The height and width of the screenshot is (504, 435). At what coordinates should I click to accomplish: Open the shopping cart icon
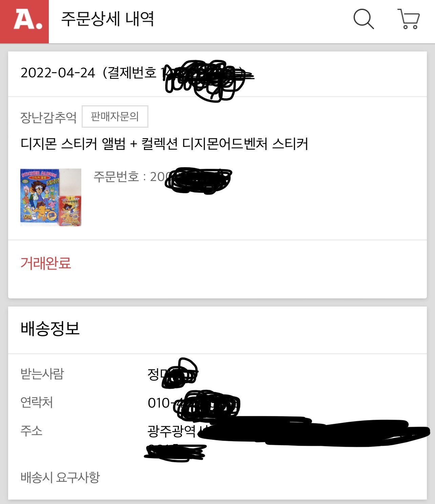[x=409, y=19]
